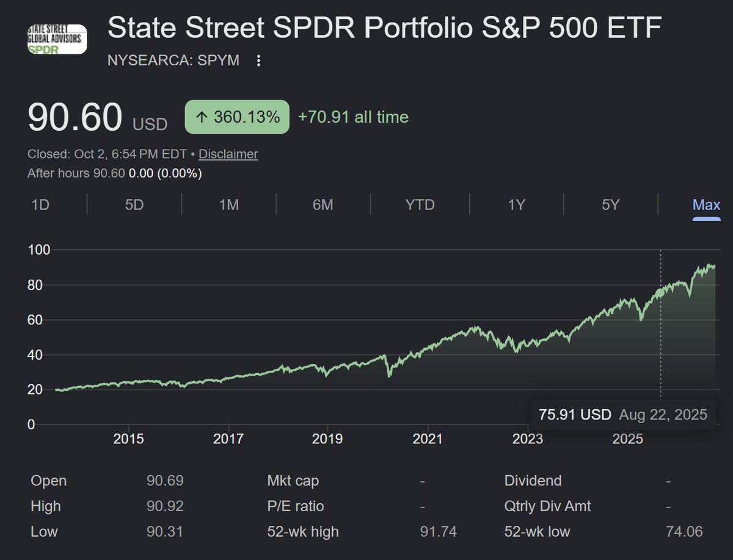This screenshot has height=560, width=733.
Task: Click the Qtrly Div Amt label
Action: 548,506
